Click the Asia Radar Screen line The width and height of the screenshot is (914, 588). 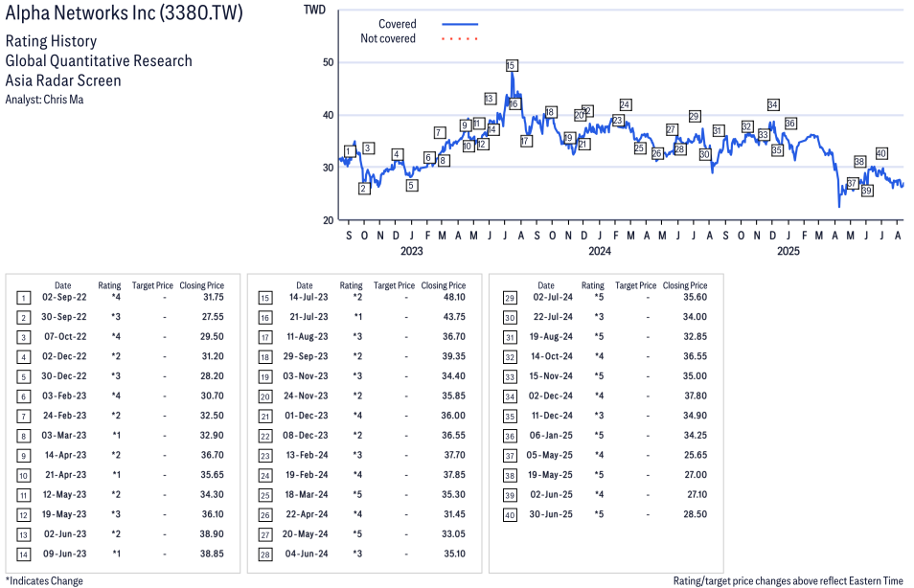coord(63,80)
